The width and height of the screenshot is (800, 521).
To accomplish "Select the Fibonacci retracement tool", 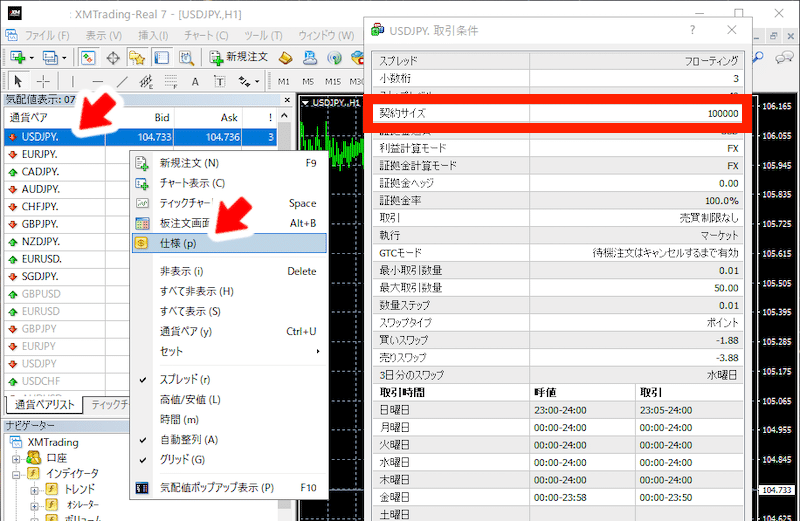I will click(x=171, y=81).
